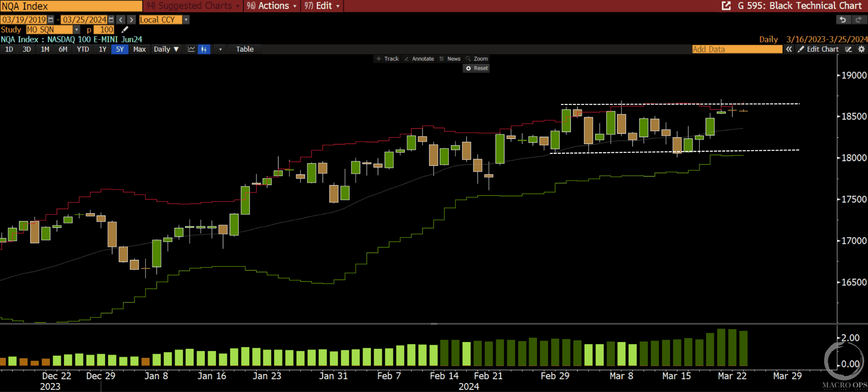The width and height of the screenshot is (868, 392).
Task: Set range to 6M
Action: tap(63, 49)
